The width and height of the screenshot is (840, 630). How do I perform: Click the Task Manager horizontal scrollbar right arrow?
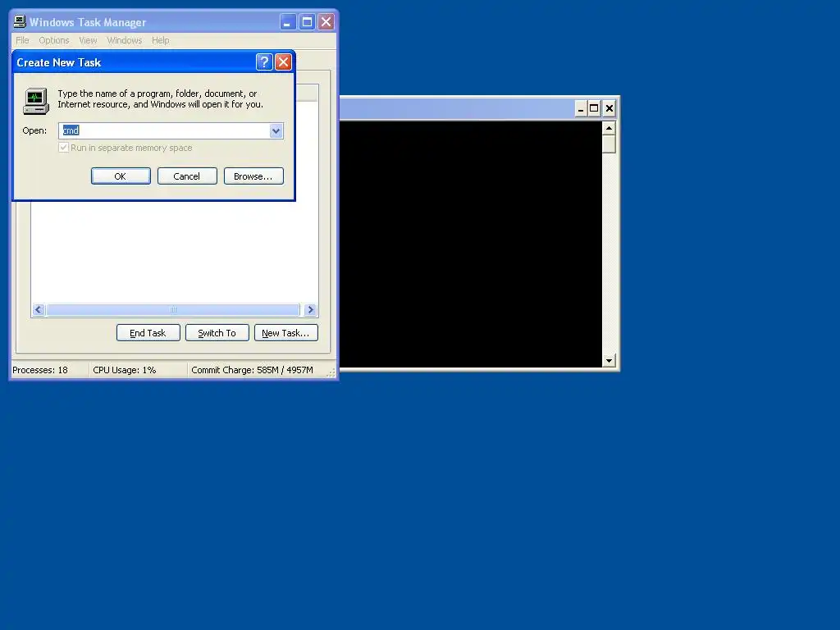(310, 309)
